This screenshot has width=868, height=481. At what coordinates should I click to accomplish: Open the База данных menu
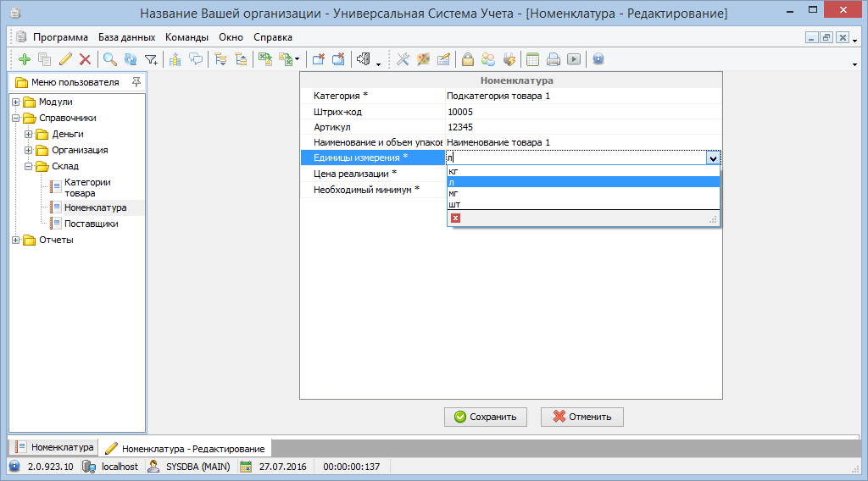point(126,37)
